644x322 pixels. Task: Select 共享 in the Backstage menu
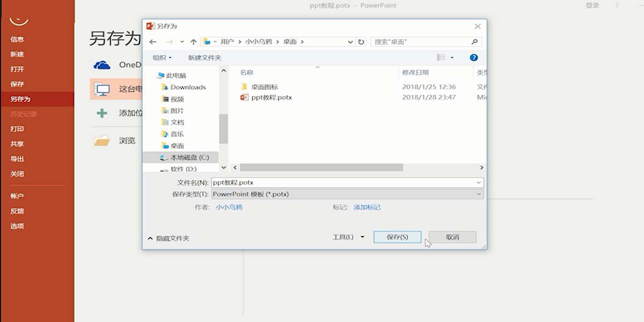click(x=17, y=144)
